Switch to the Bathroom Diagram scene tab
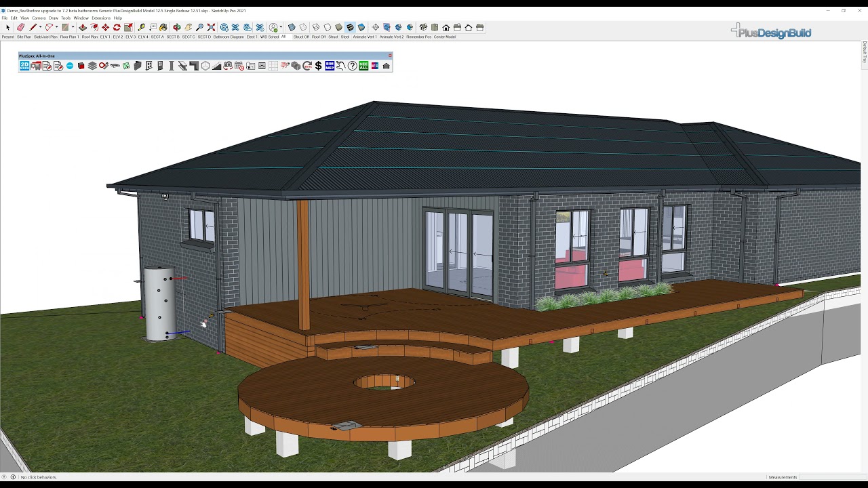Image resolution: width=868 pixels, height=488 pixels. [228, 37]
